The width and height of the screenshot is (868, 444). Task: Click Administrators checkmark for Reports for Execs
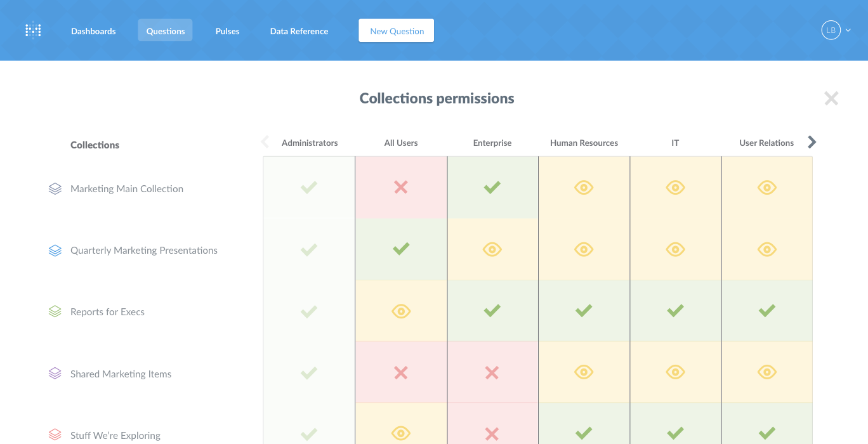point(309,311)
